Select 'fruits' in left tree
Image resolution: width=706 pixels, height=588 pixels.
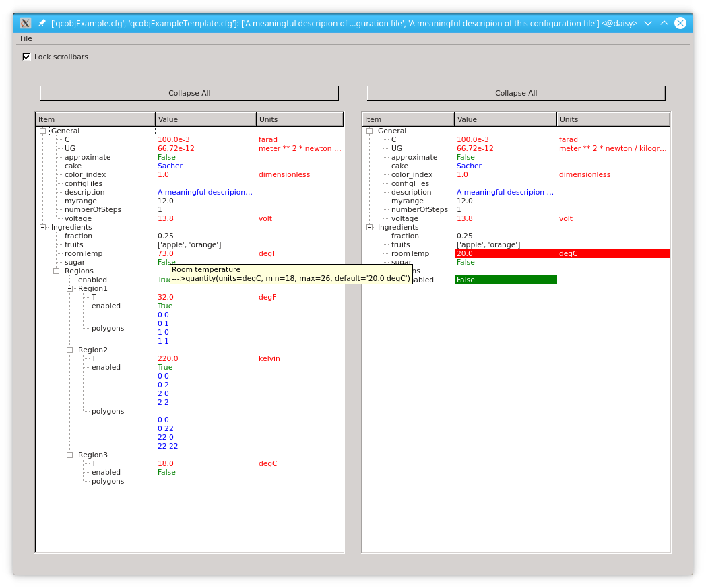point(74,245)
